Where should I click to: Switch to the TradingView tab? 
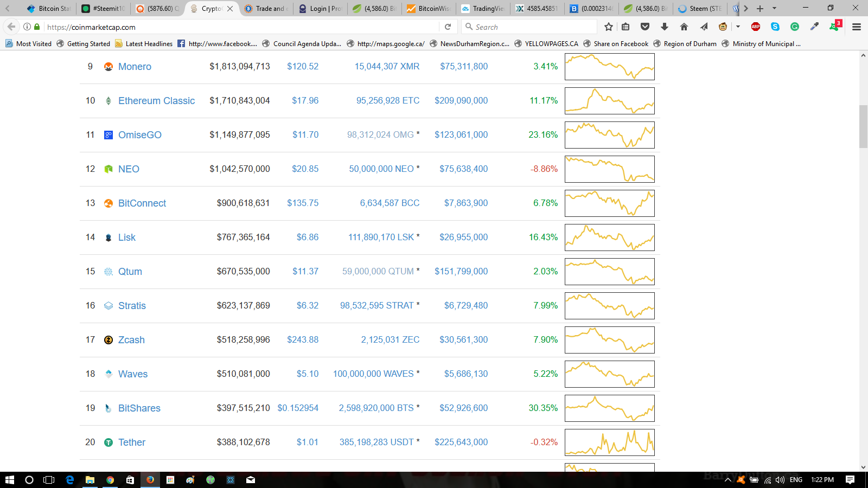[x=483, y=9]
